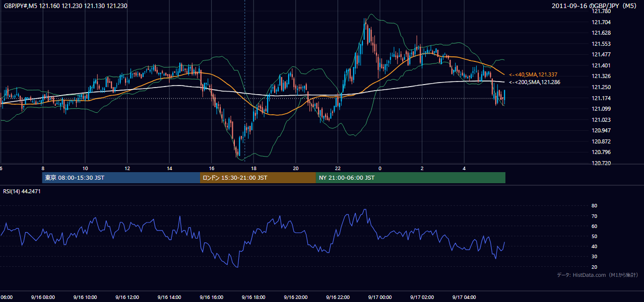Click the RSI(14) 44.2471 indicator label
The height and width of the screenshot is (302, 644).
point(22,191)
